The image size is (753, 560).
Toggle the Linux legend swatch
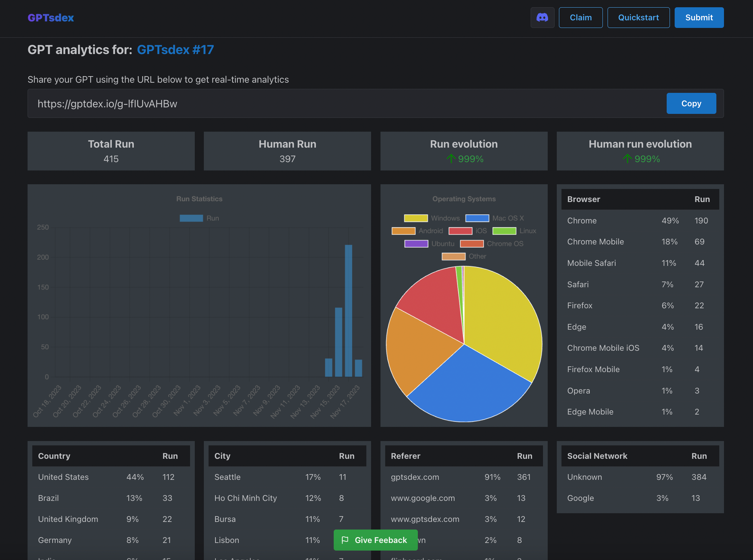[x=504, y=231]
